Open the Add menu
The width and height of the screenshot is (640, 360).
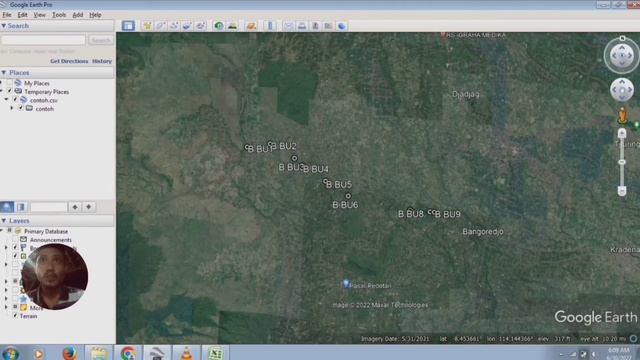(x=78, y=15)
